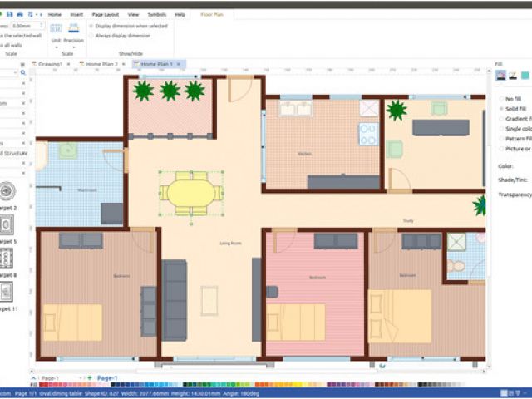Click the Unit scale icon
This screenshot has width=532, height=399.
57,27
